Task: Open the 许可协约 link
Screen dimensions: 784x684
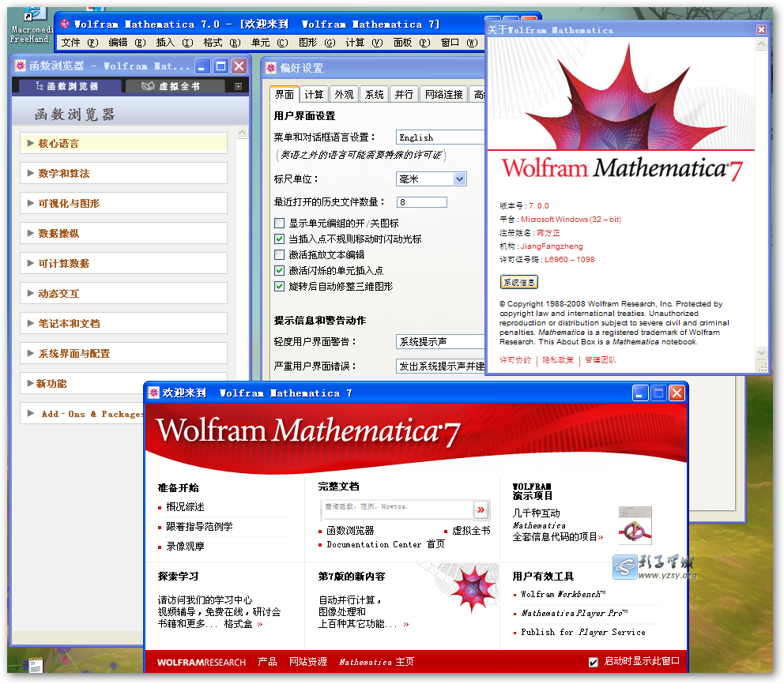Action: coord(515,360)
